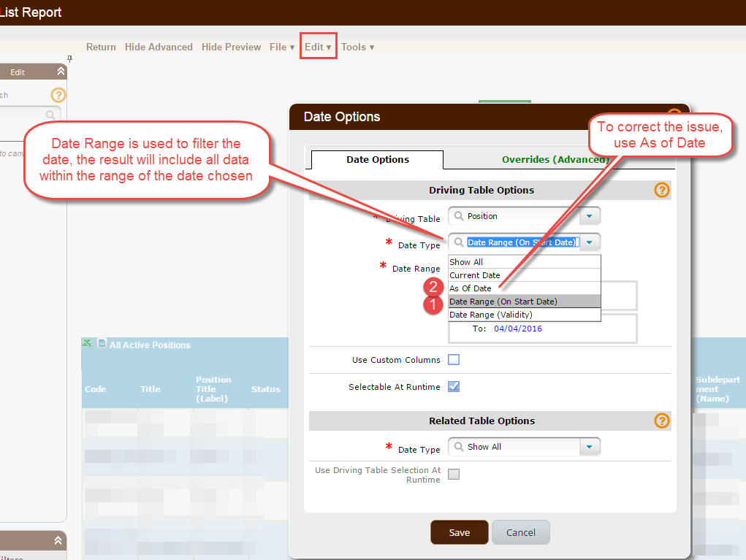Sort by the Code column header
This screenshot has height=560, width=746.
pyautogui.click(x=95, y=389)
